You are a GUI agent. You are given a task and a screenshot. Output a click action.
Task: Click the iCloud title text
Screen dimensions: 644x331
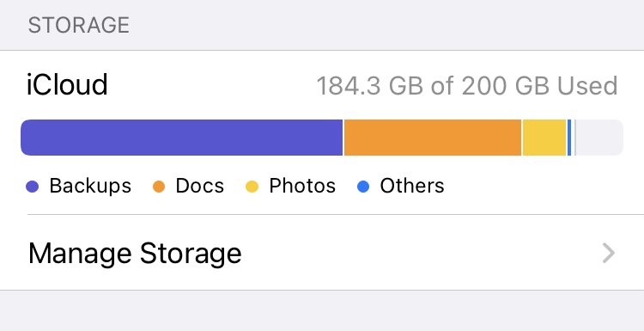click(x=67, y=85)
